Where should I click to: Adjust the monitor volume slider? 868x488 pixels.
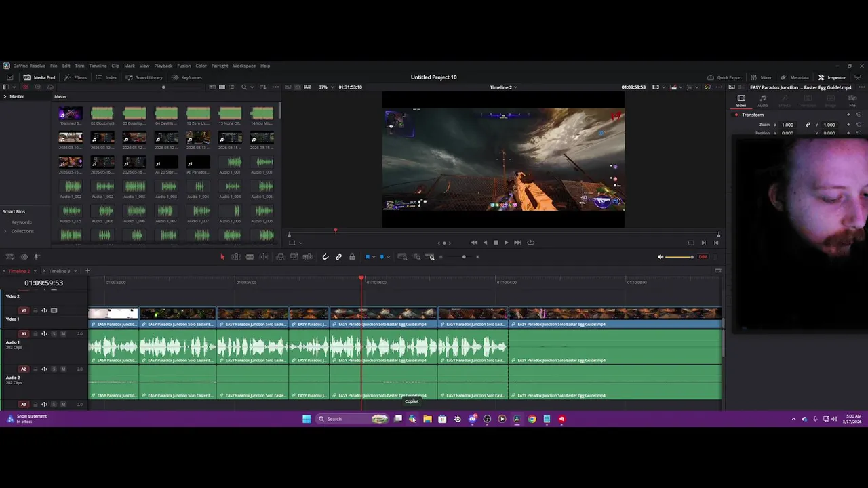[679, 257]
